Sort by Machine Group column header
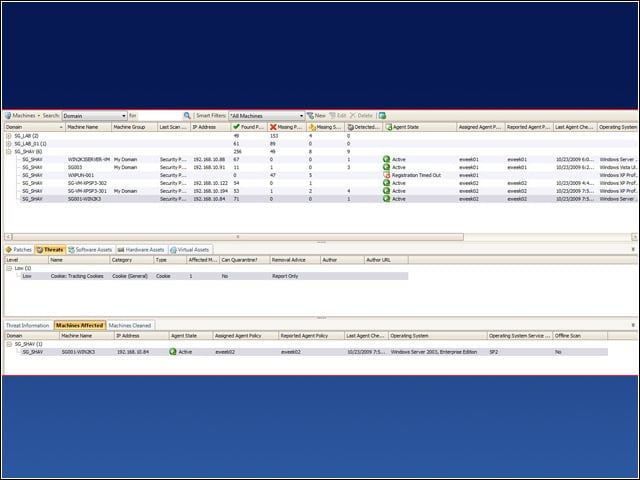 (135, 127)
